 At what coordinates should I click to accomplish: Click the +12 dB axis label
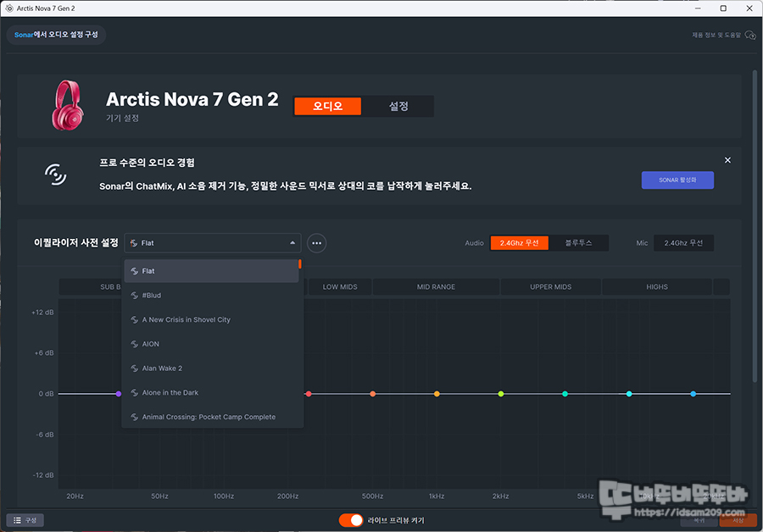point(42,313)
